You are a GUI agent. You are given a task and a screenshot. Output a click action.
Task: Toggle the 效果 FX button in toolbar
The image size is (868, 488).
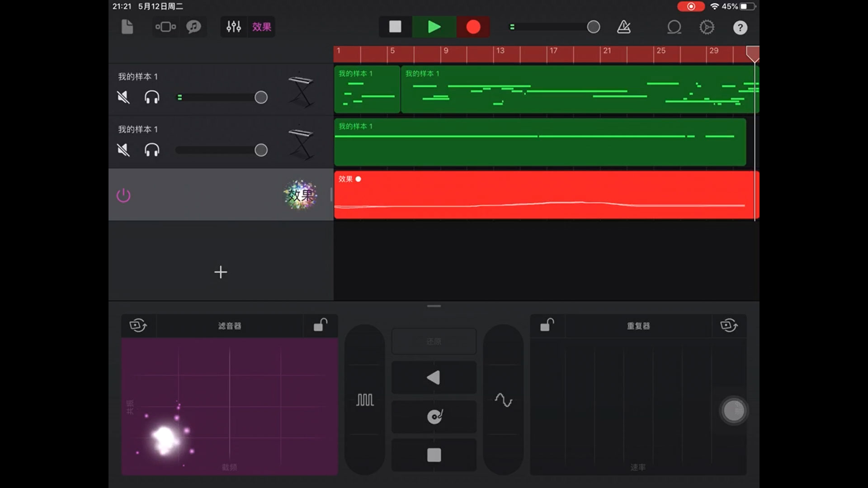[261, 27]
